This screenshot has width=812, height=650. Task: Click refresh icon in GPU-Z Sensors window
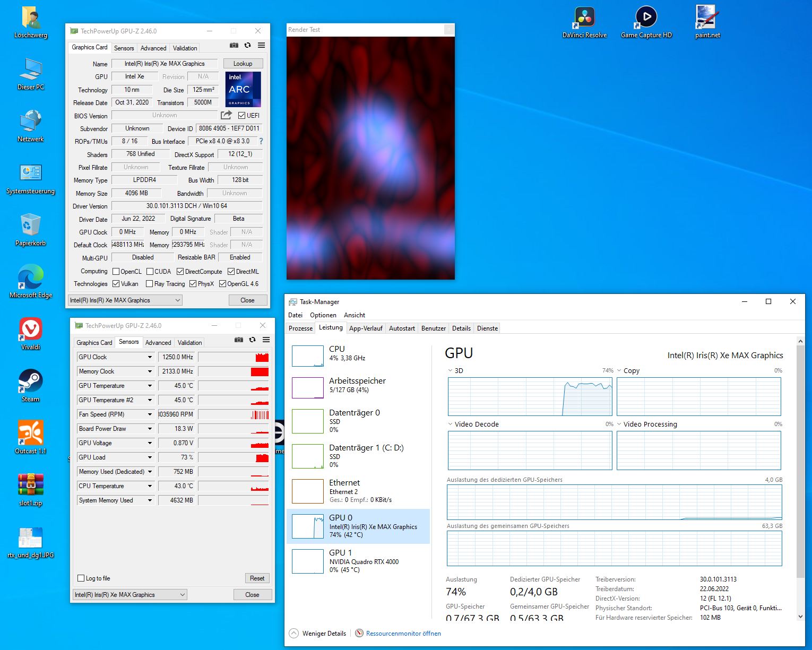pos(252,340)
